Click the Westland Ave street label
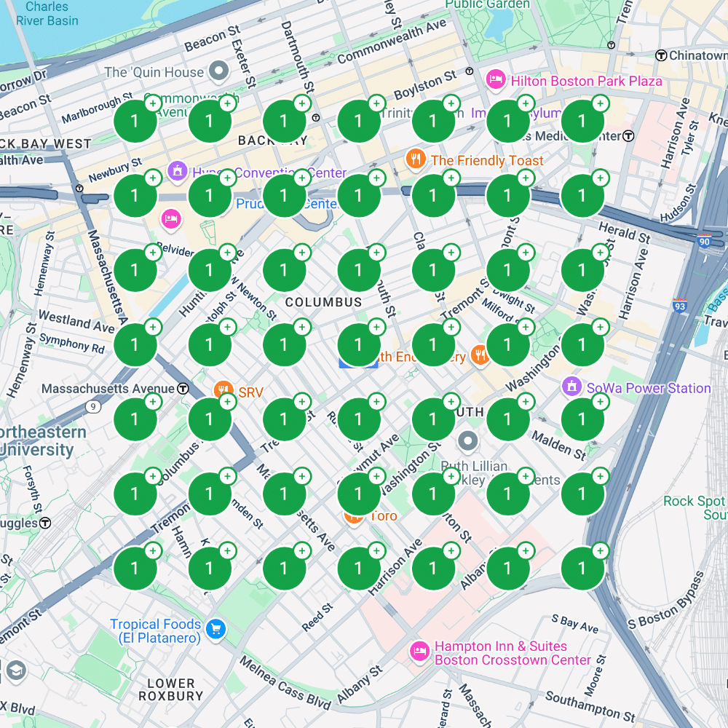The width and height of the screenshot is (728, 728). [76, 321]
